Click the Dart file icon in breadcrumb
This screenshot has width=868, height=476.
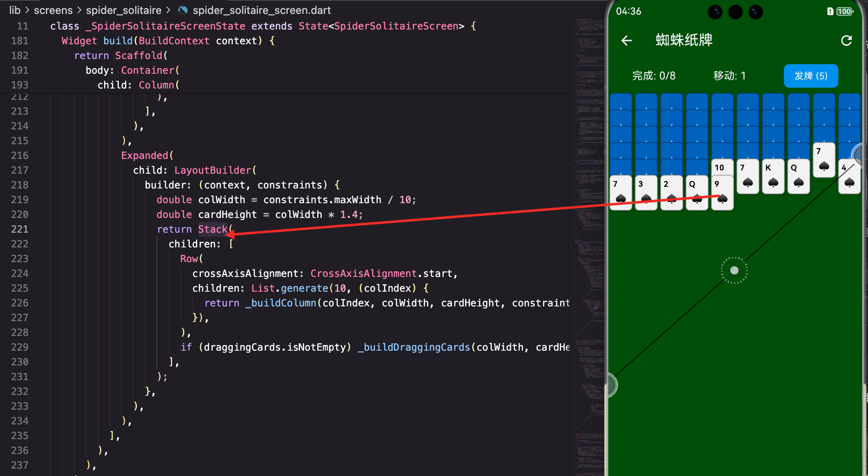coord(183,10)
